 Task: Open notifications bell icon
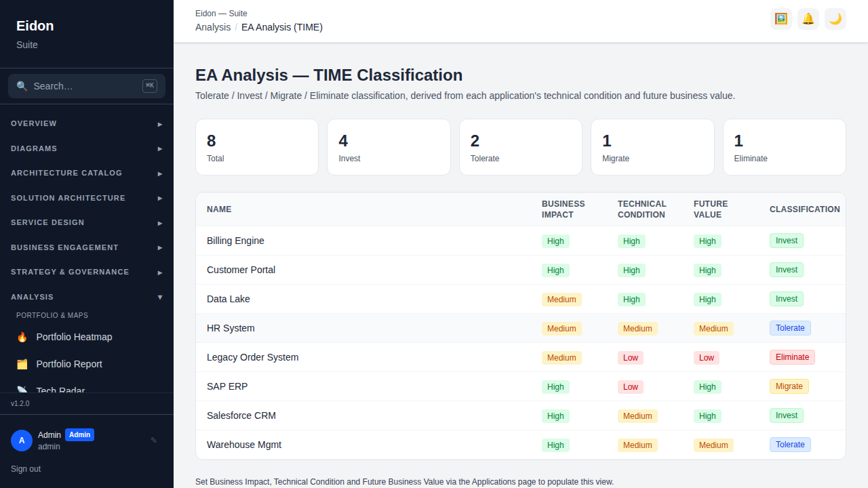[808, 19]
